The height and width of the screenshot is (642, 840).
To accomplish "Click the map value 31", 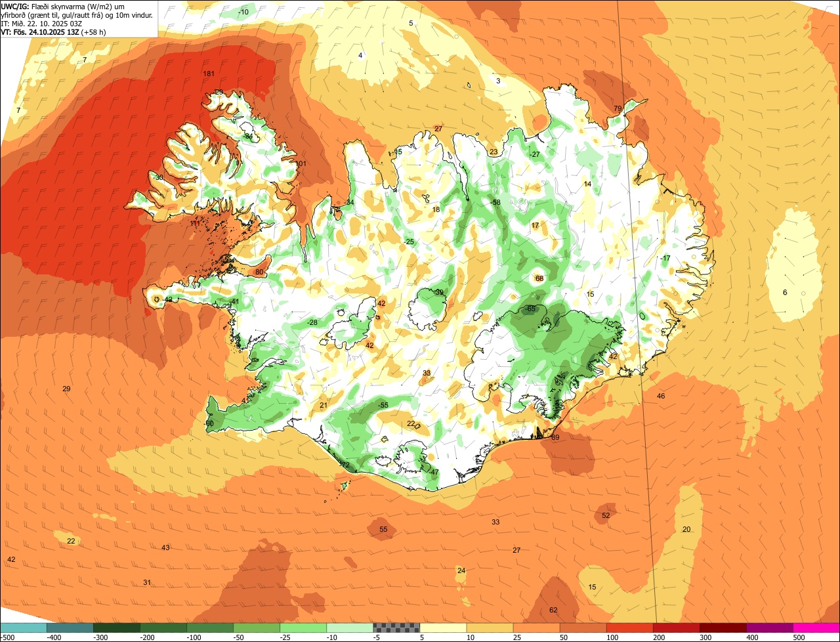I will coord(147,582).
